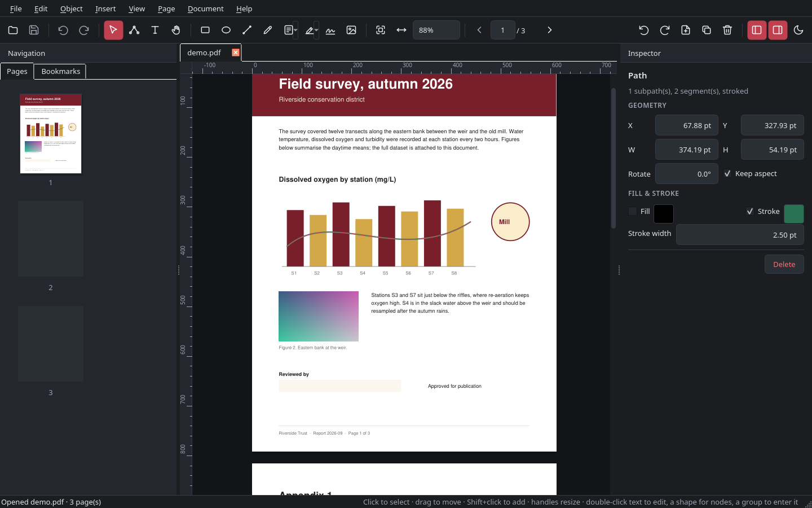
Task: Switch to the Bookmarks tab
Action: [60, 71]
